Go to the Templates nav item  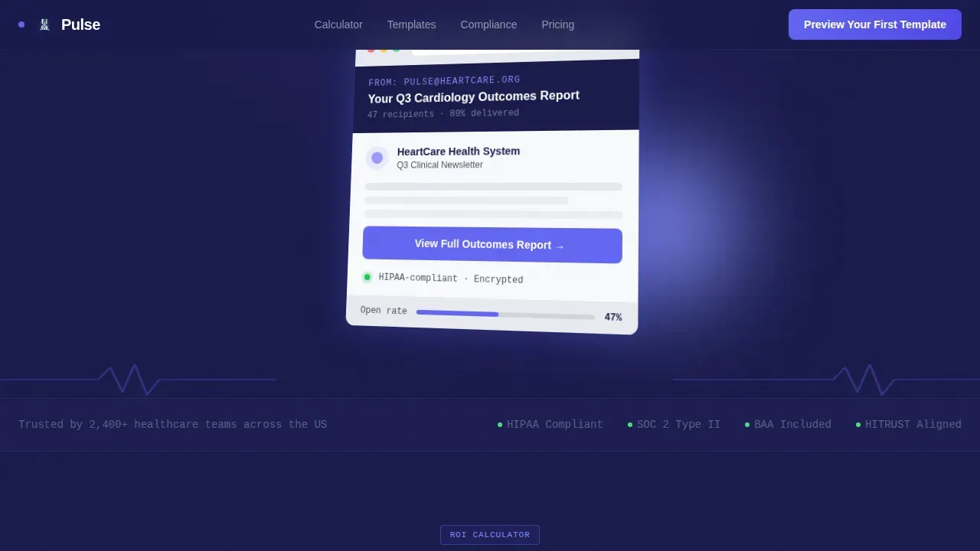411,24
